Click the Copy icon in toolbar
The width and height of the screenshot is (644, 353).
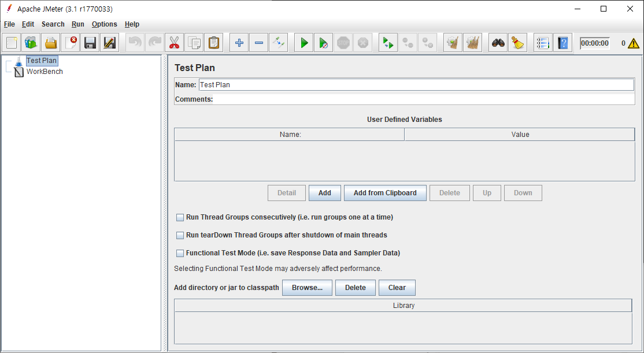[194, 43]
